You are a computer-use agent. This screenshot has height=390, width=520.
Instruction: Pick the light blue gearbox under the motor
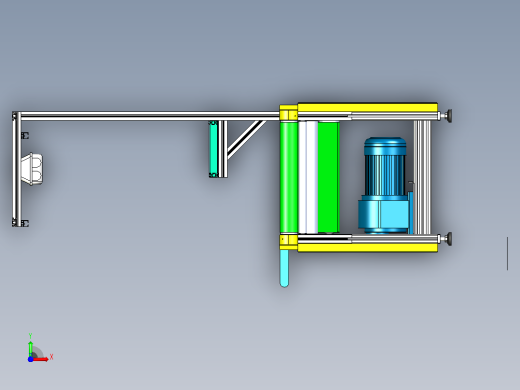pyautogui.click(x=384, y=215)
